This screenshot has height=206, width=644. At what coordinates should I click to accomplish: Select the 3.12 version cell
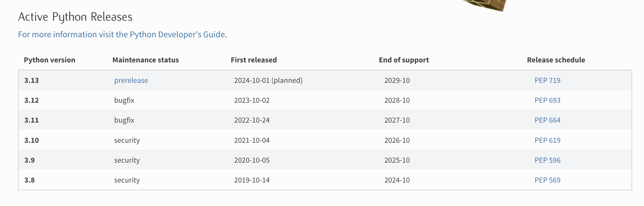click(x=31, y=100)
